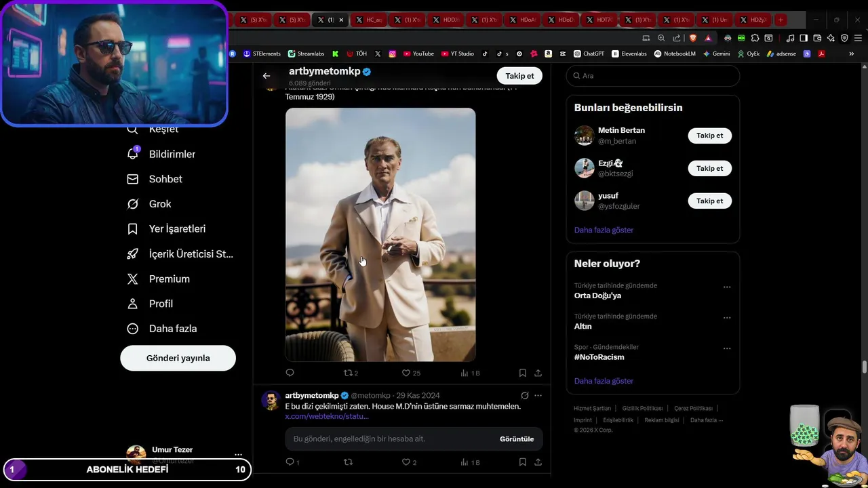
Task: Share the House M.D post
Action: 538,462
